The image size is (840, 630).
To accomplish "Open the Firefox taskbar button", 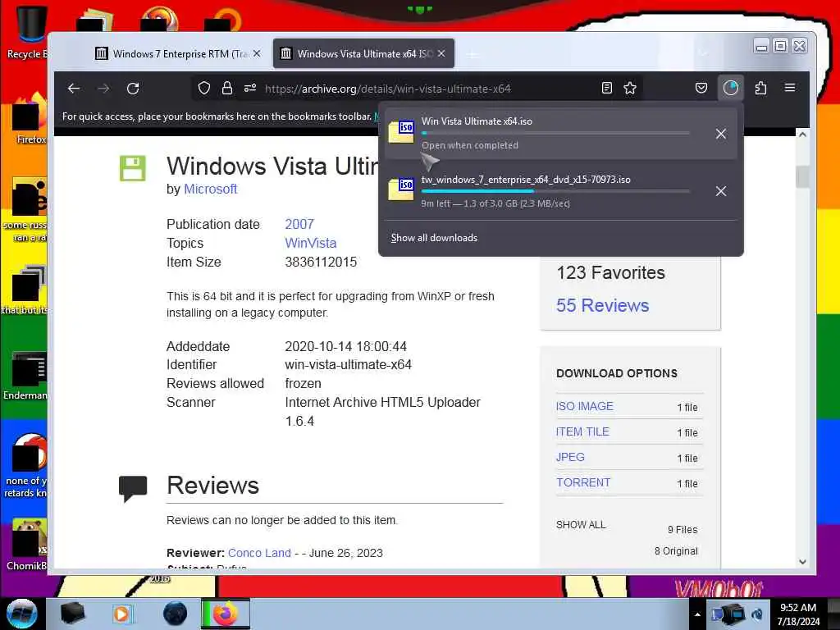I will [x=226, y=614].
